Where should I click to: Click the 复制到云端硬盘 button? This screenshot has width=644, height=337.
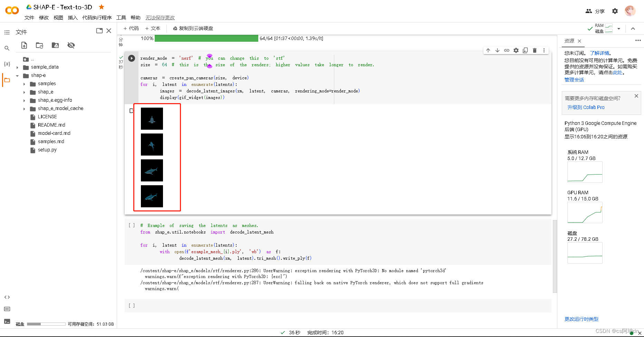(193, 28)
